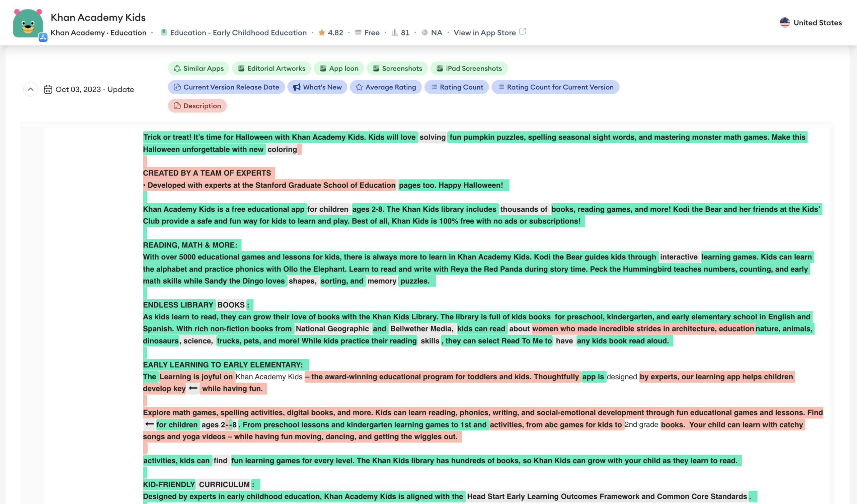Click the 81 ranking value
The width and height of the screenshot is (857, 504).
point(405,33)
